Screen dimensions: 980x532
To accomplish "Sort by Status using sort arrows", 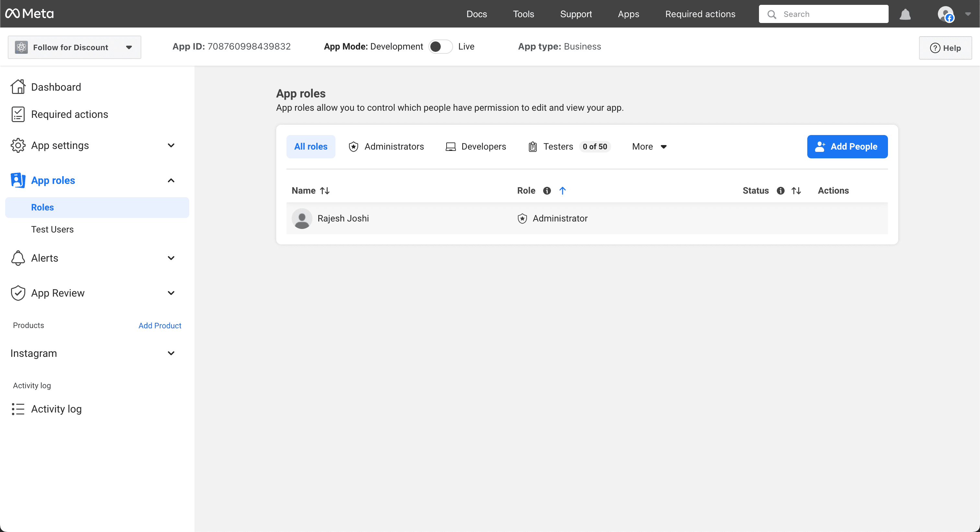I will [x=796, y=191].
